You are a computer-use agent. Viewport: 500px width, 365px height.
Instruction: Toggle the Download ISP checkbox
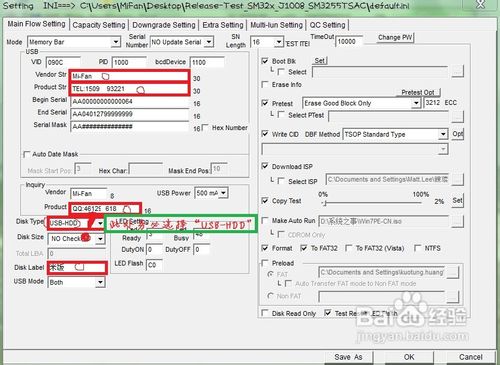[x=265, y=166]
